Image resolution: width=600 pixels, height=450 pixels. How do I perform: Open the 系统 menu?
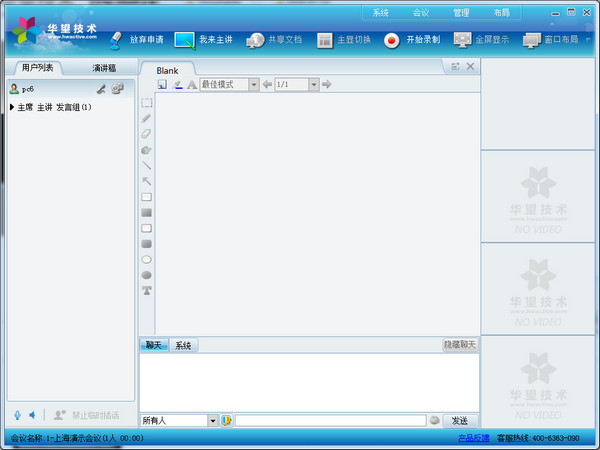[x=381, y=13]
